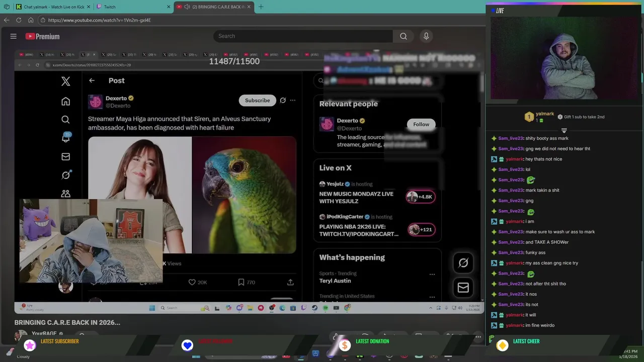Join iPodKingCarter space +121 button

[x=421, y=230]
